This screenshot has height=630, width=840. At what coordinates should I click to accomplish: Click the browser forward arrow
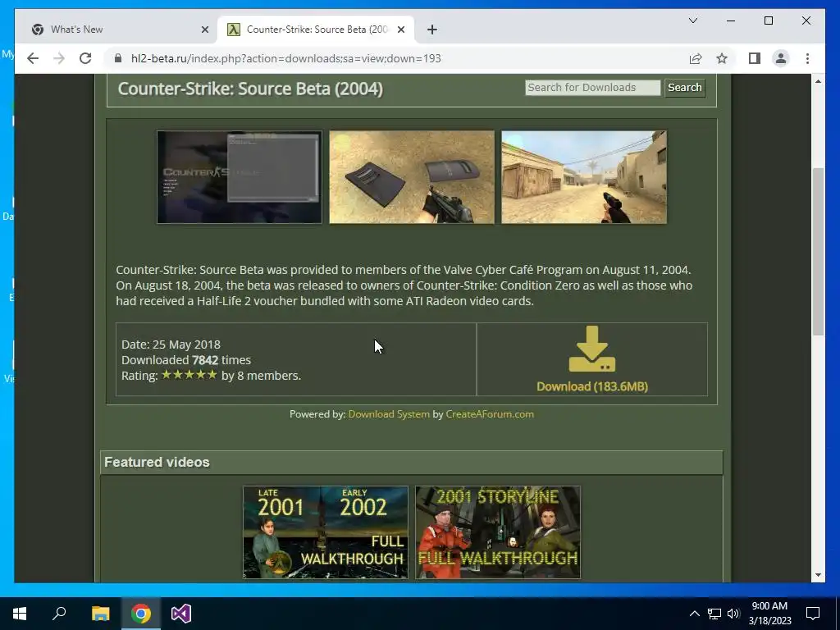[59, 58]
